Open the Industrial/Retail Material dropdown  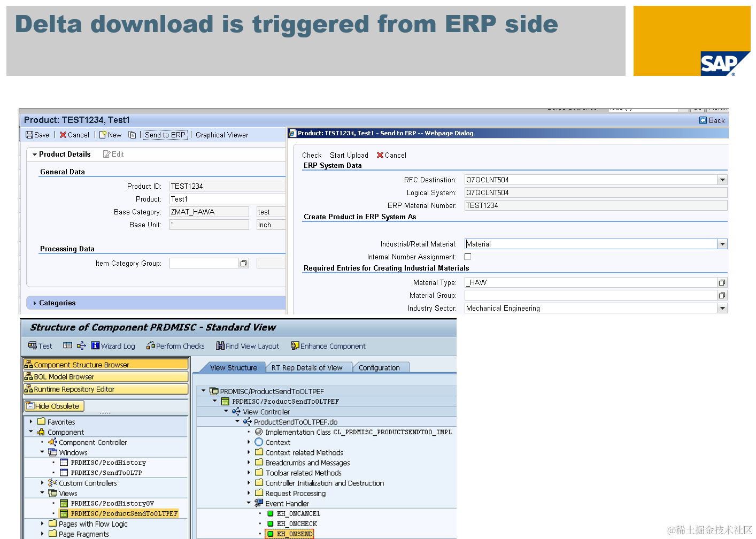click(x=722, y=244)
